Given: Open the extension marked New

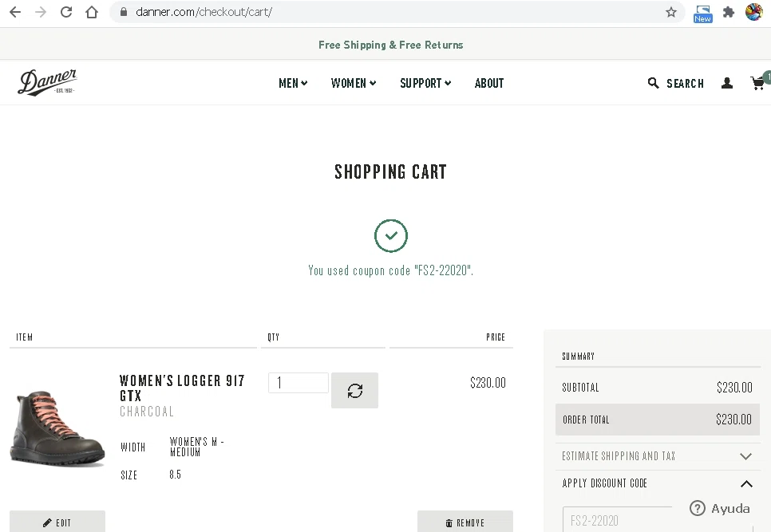Looking at the screenshot, I should pos(702,14).
